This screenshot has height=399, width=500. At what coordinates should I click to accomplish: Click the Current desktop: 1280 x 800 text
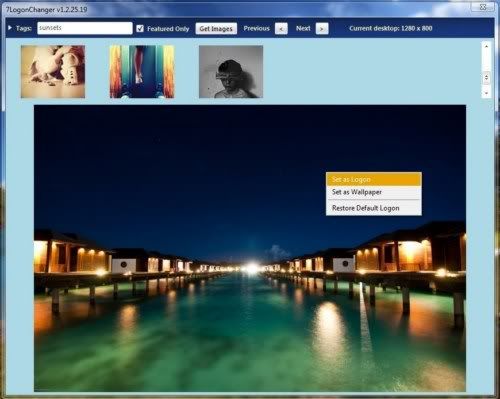[391, 28]
